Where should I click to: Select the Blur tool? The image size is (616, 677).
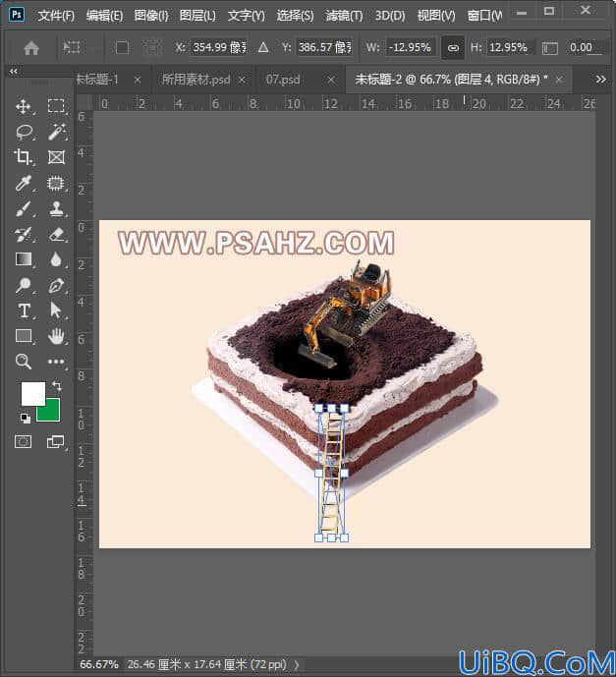[56, 259]
